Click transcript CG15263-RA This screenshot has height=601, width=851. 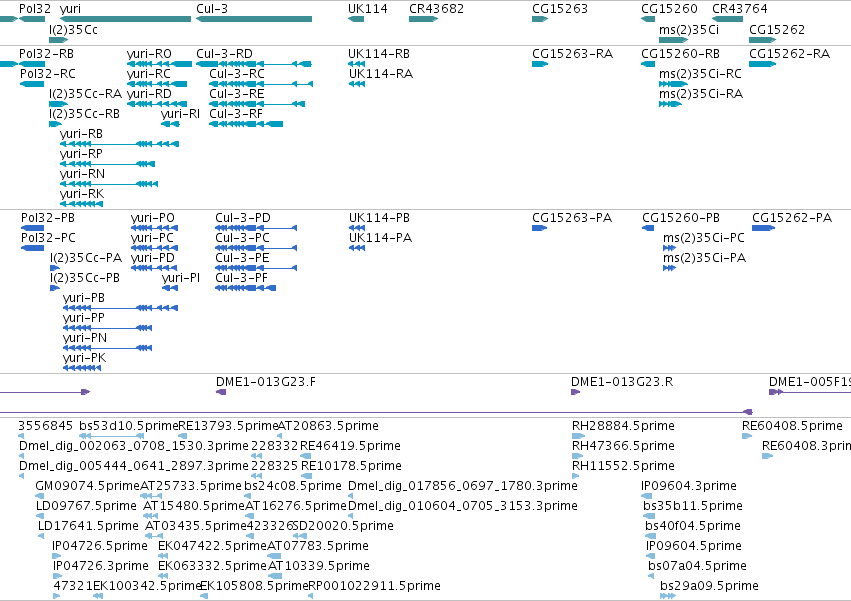click(540, 64)
